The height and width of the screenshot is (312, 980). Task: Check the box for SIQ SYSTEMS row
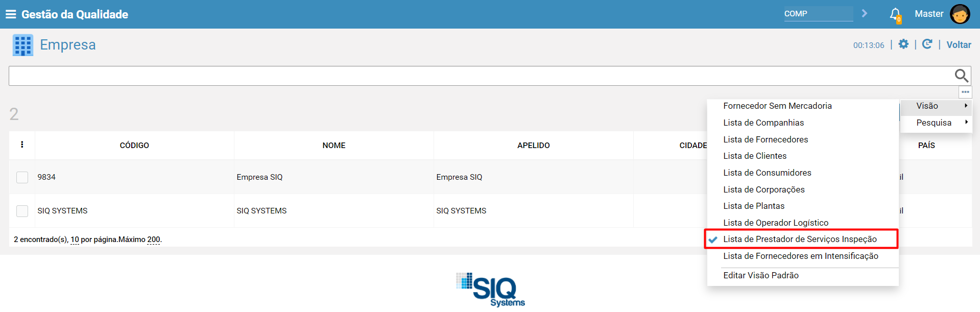(22, 211)
